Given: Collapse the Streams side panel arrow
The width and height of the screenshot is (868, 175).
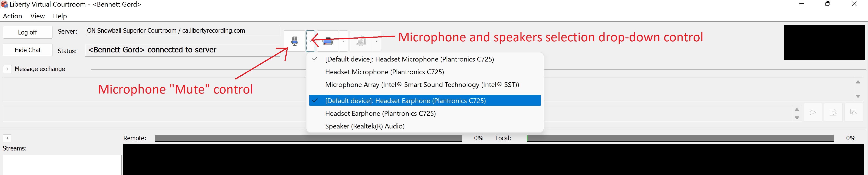Looking at the screenshot, I should [7, 138].
